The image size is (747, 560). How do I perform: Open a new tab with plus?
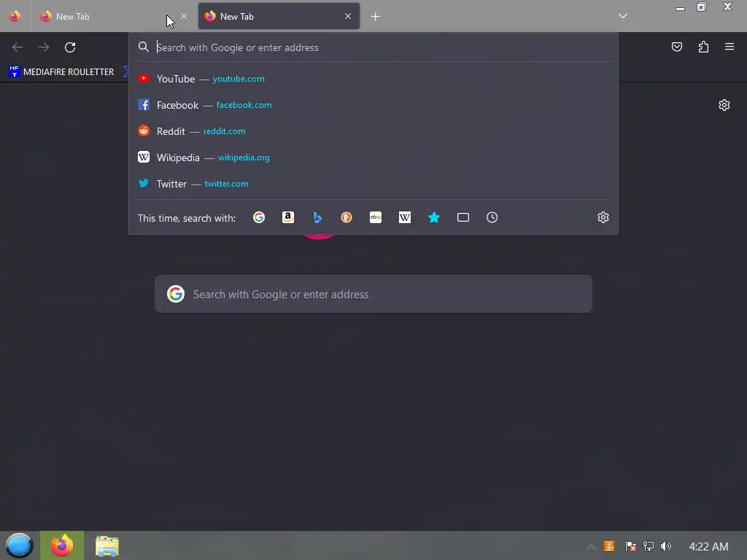point(376,17)
